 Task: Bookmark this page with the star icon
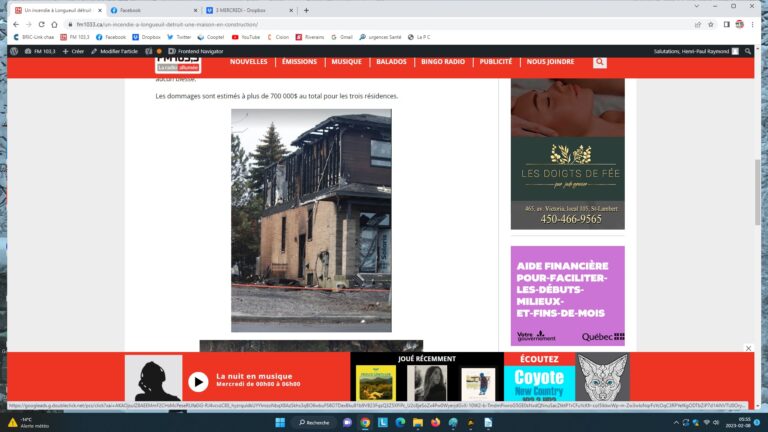click(711, 24)
